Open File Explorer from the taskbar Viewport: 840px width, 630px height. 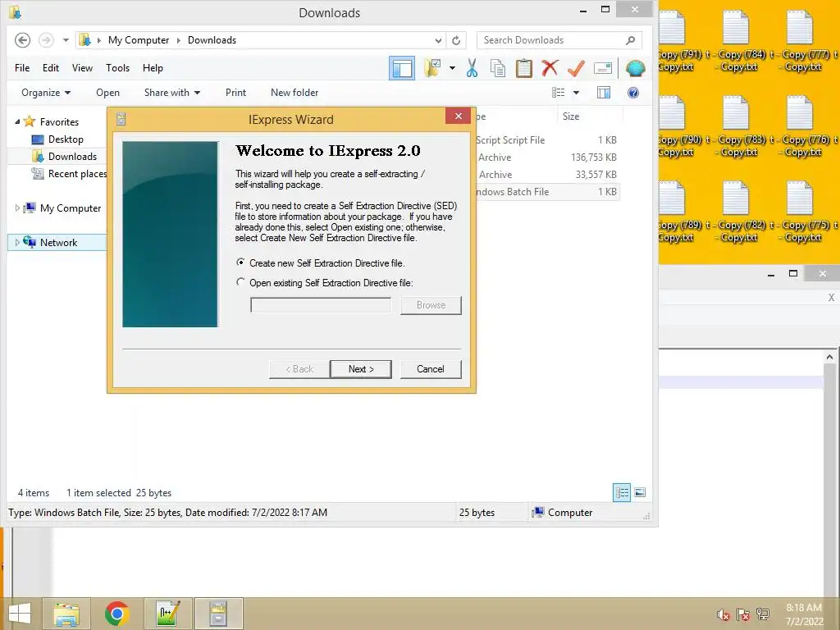66,614
